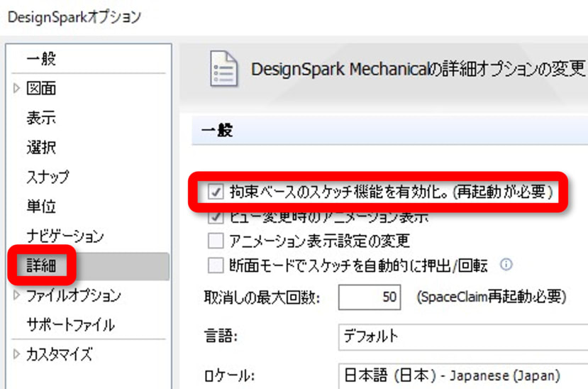This screenshot has height=389, width=588.
Task: Click the ロケール: label
Action: click(x=229, y=376)
